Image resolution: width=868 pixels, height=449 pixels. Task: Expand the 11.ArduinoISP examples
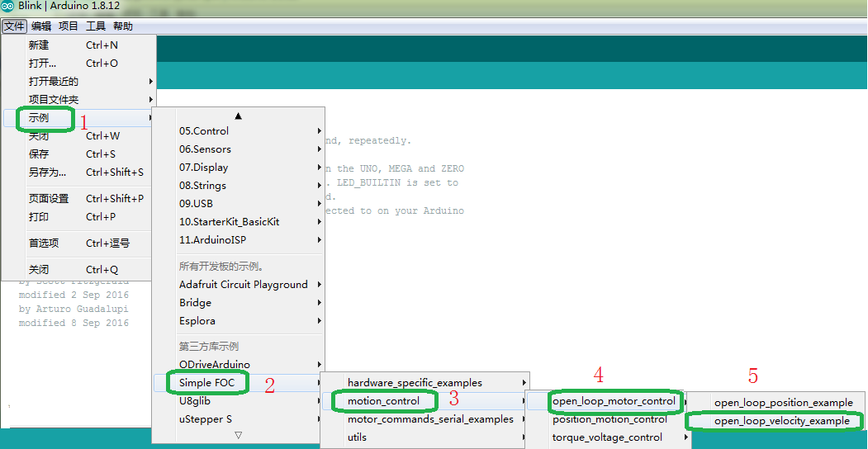click(239, 240)
